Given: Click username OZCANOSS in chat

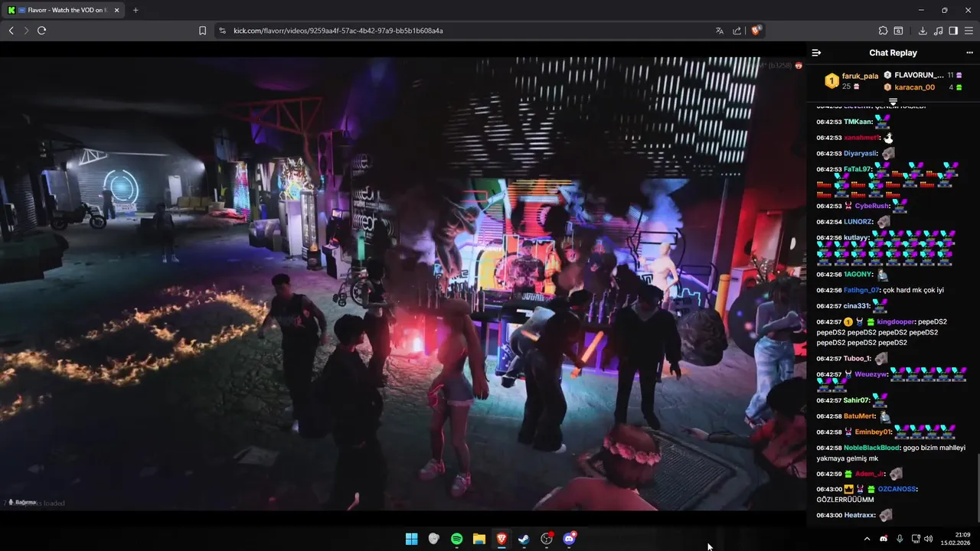Looking at the screenshot, I should point(897,489).
